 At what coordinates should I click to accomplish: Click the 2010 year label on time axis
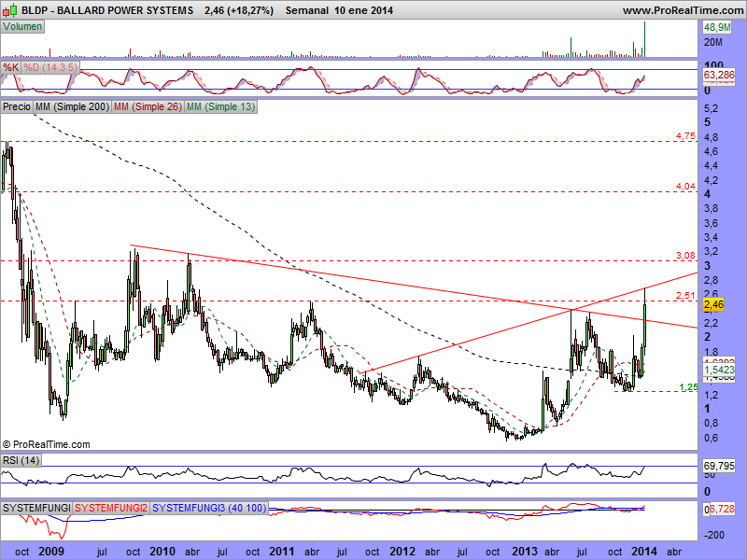(x=162, y=552)
